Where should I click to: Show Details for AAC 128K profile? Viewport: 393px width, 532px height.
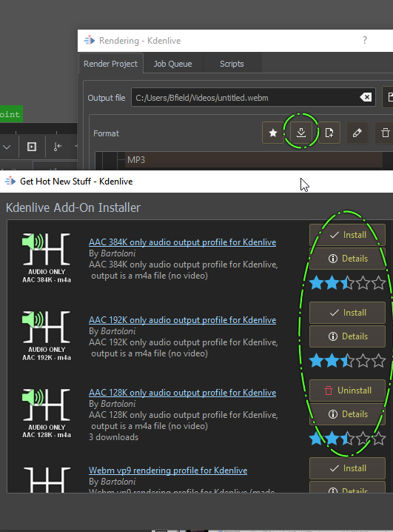pos(347,414)
